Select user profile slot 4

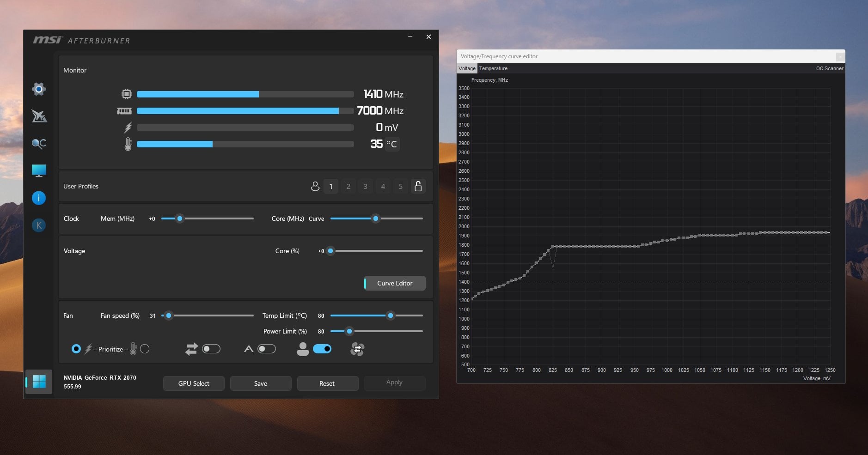pyautogui.click(x=383, y=186)
